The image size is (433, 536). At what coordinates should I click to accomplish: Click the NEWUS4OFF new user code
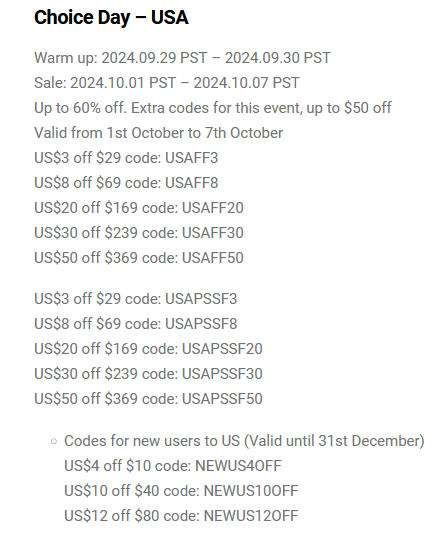click(x=238, y=466)
